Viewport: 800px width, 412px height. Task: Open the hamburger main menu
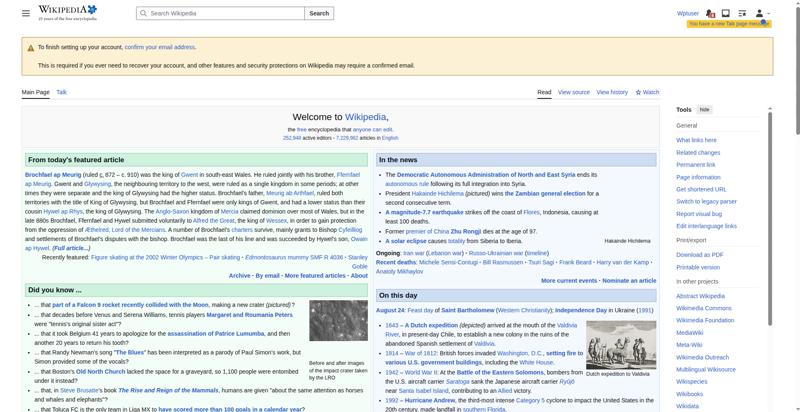[26, 13]
